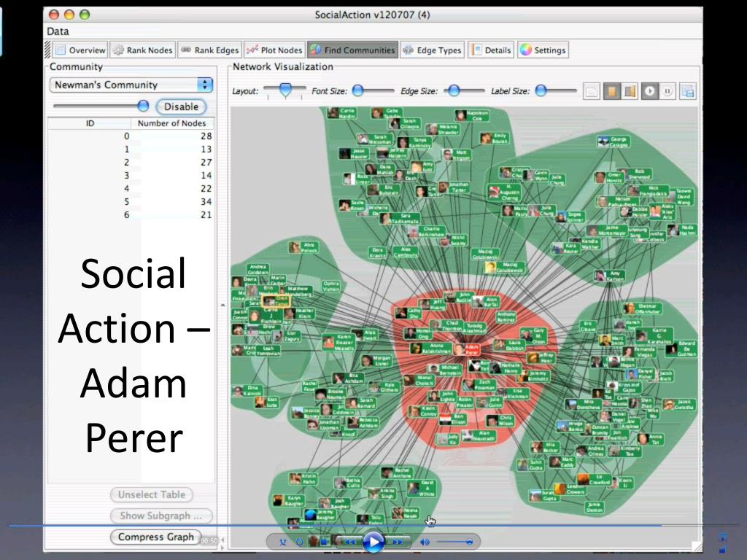
Task: Select the Michael Bernstein node
Action: click(444, 370)
